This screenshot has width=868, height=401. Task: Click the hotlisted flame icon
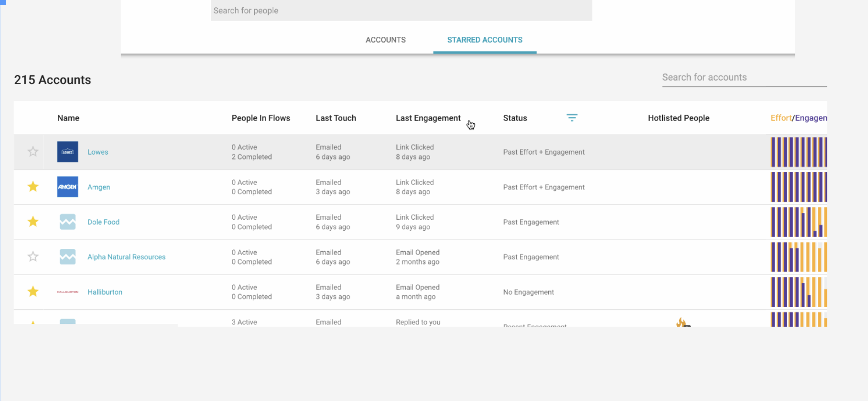click(682, 323)
